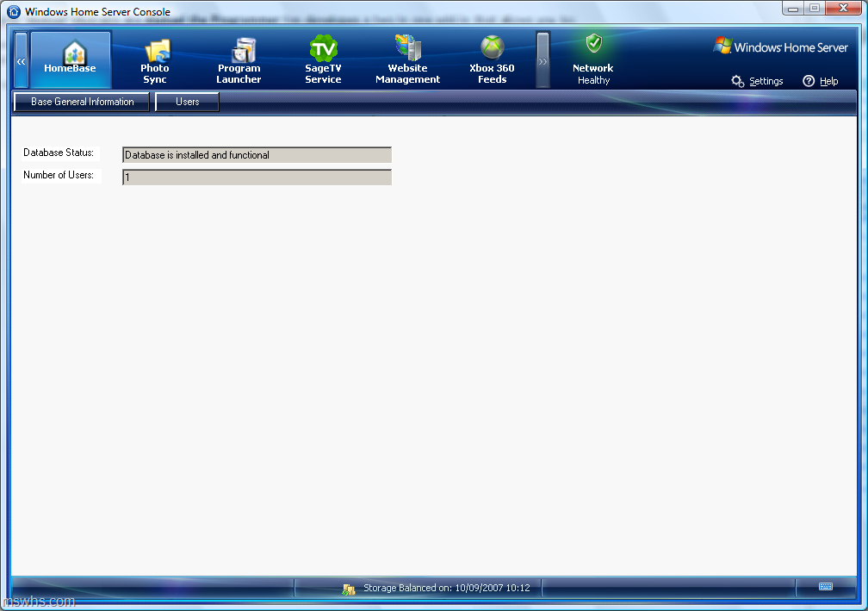Click the Database Status label
The image size is (868, 611).
point(59,153)
